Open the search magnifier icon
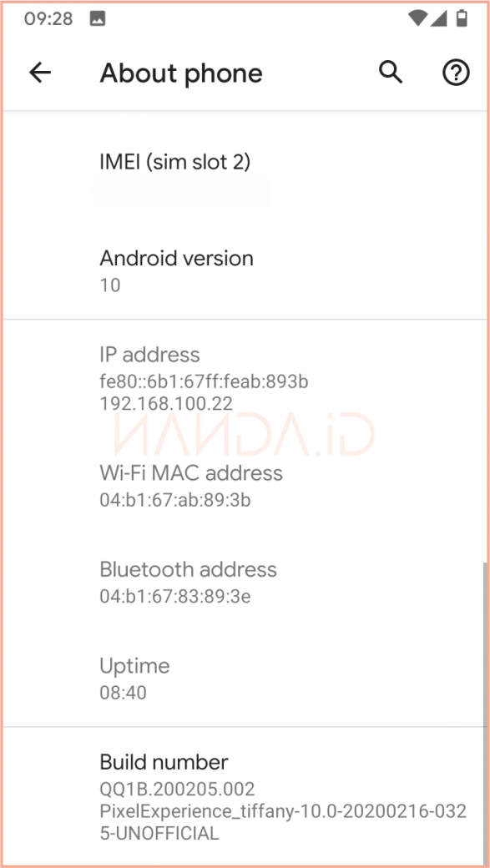Screen dimensions: 490x868 tap(391, 73)
